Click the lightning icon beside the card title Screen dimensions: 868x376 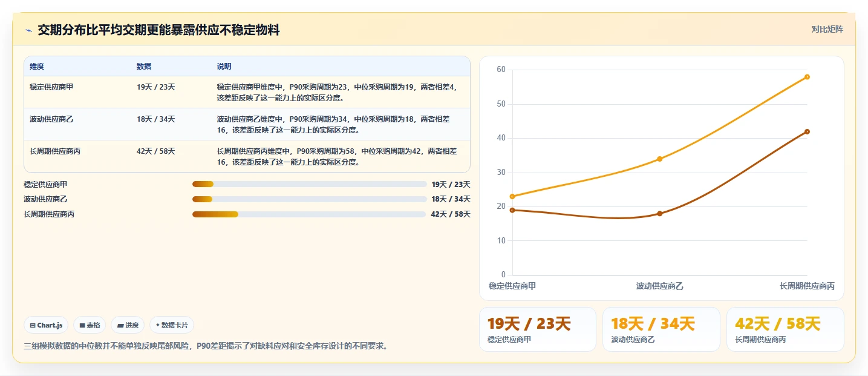(x=28, y=30)
